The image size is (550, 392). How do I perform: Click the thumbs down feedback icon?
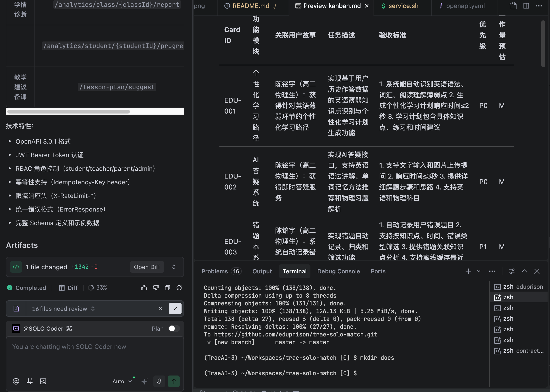pyautogui.click(x=156, y=288)
